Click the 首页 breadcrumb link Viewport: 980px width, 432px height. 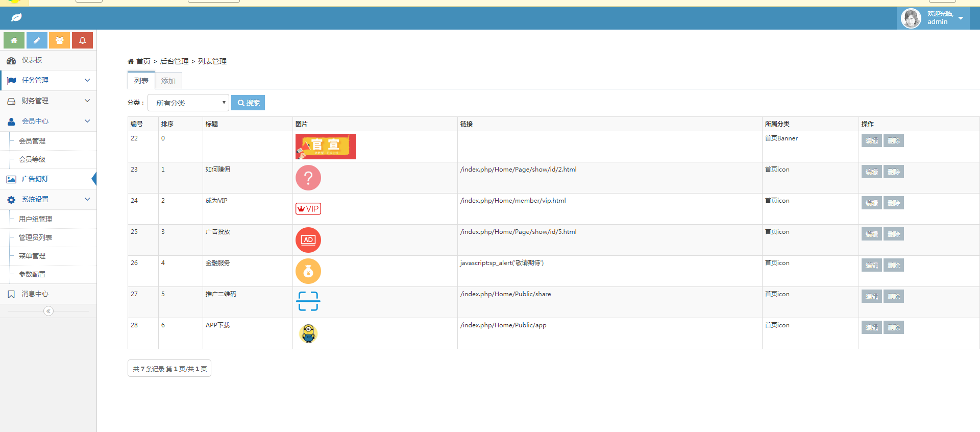tap(143, 61)
